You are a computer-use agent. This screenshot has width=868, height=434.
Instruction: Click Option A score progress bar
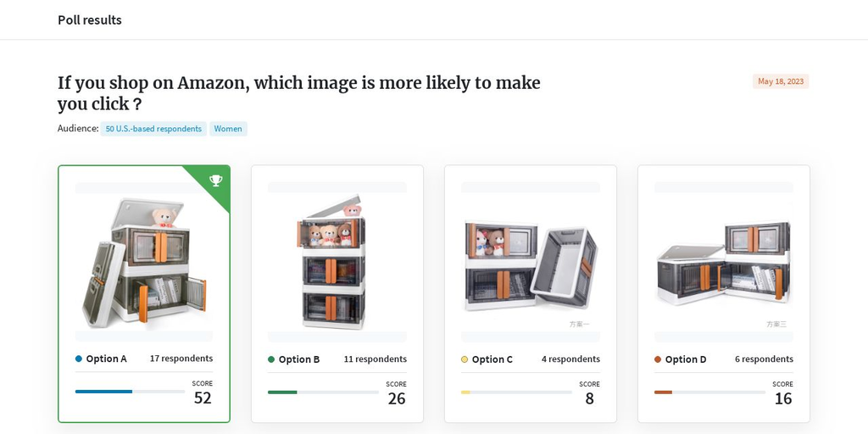click(130, 392)
